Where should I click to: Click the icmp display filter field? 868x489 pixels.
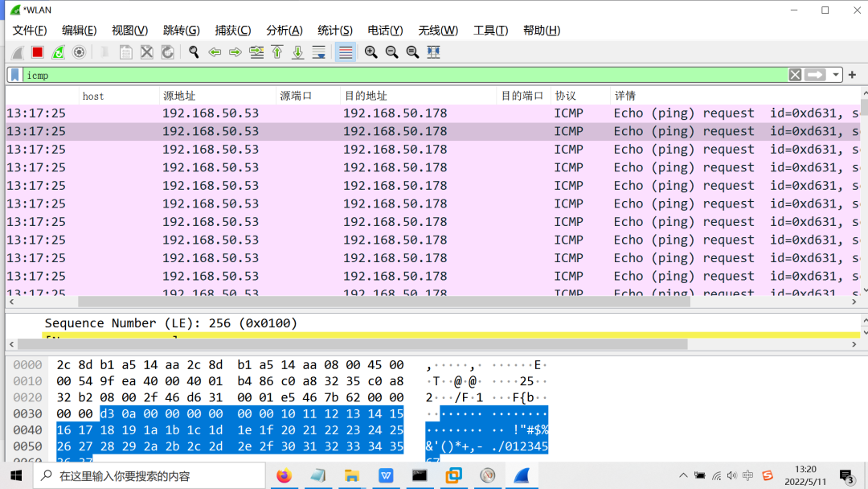402,75
